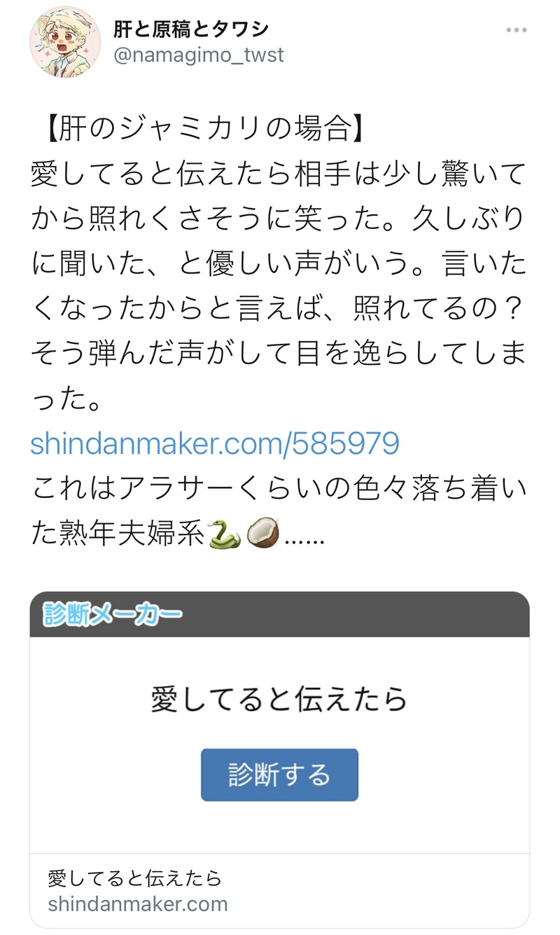Viewport: 560px width, 935px height.
Task: Open the display name 肝と原稿とタワシ
Action: (x=190, y=29)
